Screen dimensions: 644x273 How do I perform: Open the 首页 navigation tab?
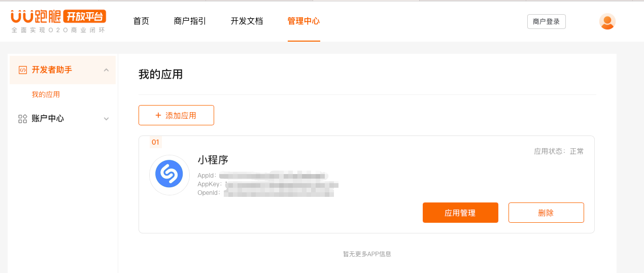tap(141, 21)
